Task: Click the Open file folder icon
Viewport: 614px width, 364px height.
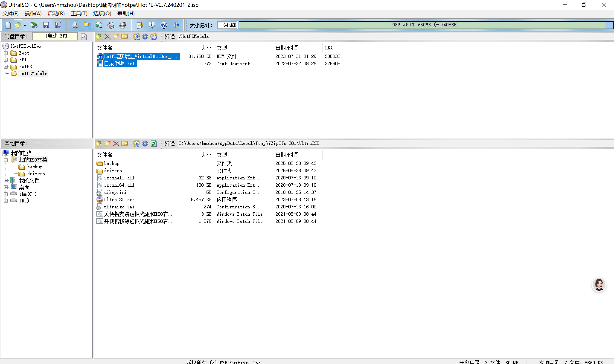Action: tap(18, 25)
